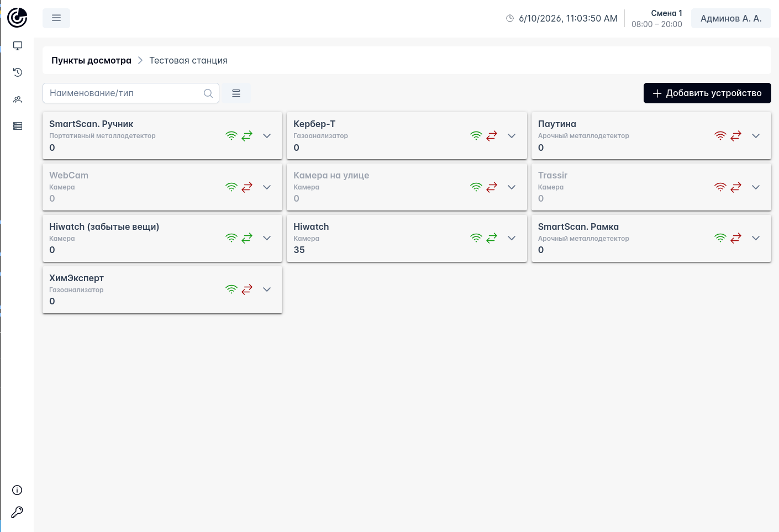Click the Пункты досмотра breadcrumb
This screenshot has height=532, width=779.
(92, 60)
